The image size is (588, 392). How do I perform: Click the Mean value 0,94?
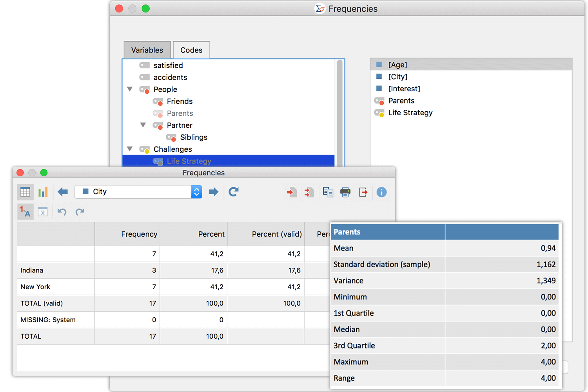pyautogui.click(x=548, y=248)
